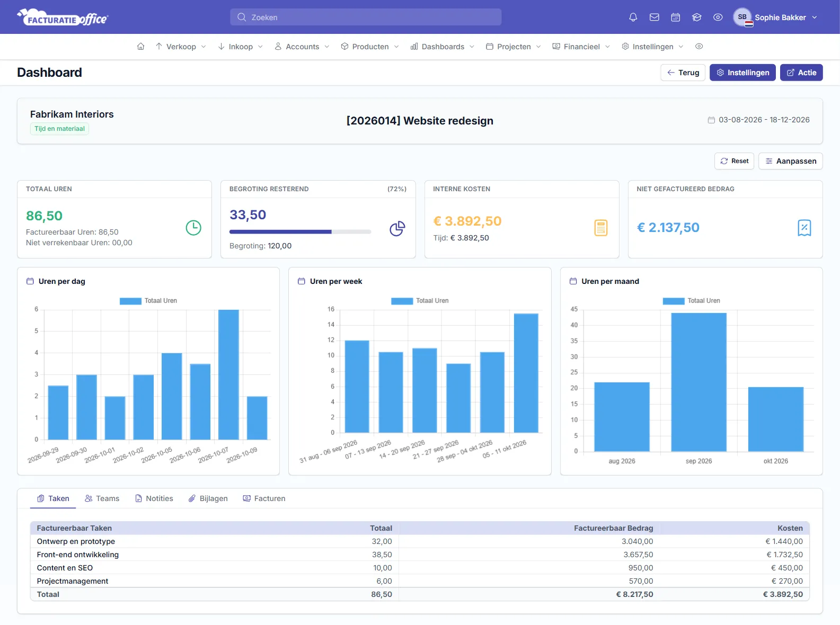This screenshot has width=840, height=625.
Task: Click calendar icon beside Uren per maand
Action: pyautogui.click(x=573, y=281)
